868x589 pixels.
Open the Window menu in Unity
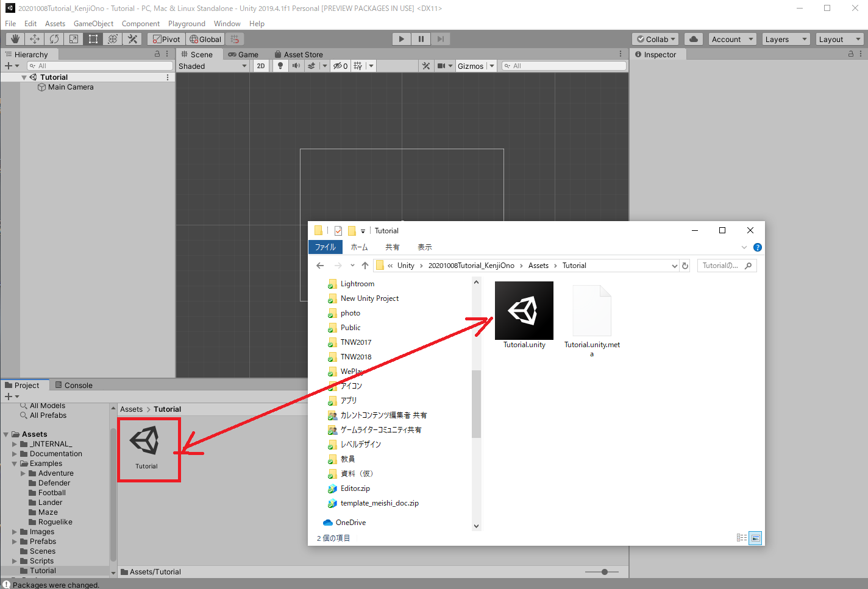(x=227, y=24)
